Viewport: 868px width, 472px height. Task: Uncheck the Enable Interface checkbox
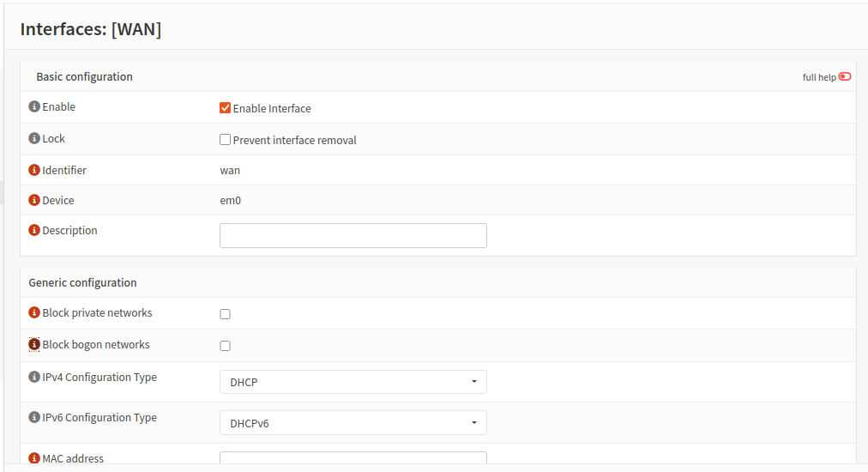(x=226, y=108)
